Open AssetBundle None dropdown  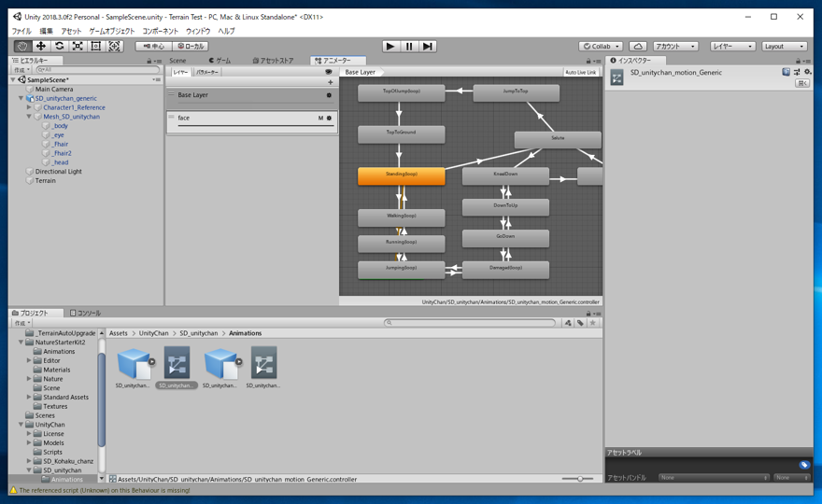point(714,478)
